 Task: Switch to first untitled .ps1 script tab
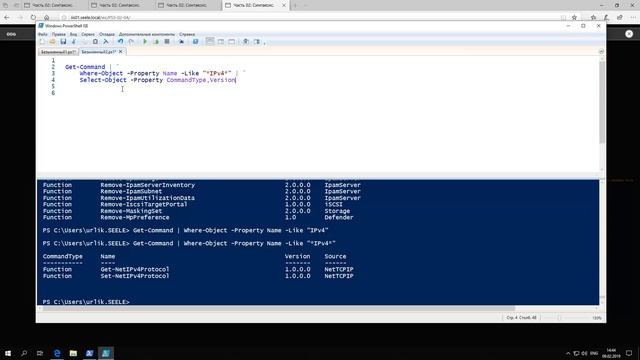pos(58,52)
